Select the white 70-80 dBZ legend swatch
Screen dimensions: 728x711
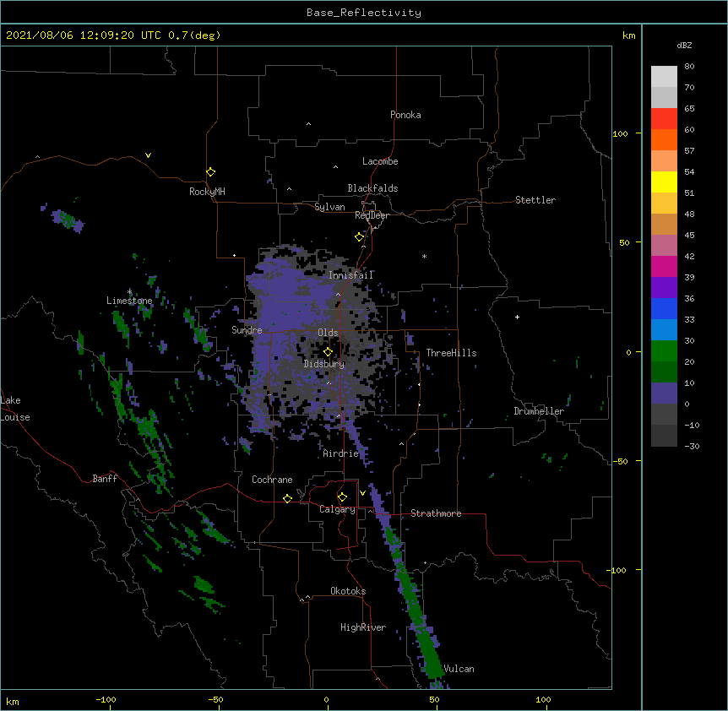[664, 77]
